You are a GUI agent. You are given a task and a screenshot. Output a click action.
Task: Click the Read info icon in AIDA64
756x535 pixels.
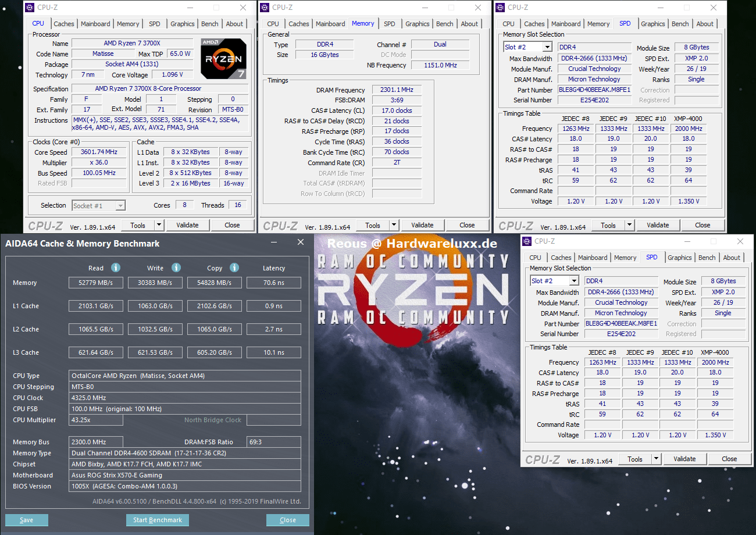tap(116, 267)
